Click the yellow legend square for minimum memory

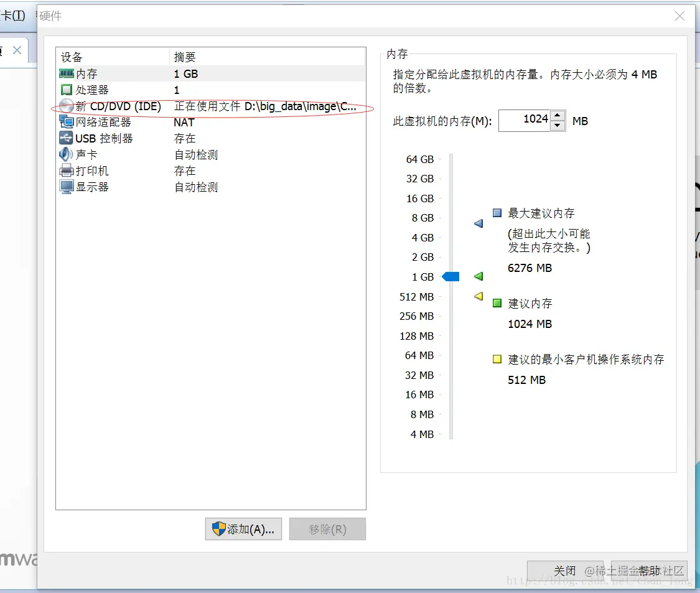point(497,359)
